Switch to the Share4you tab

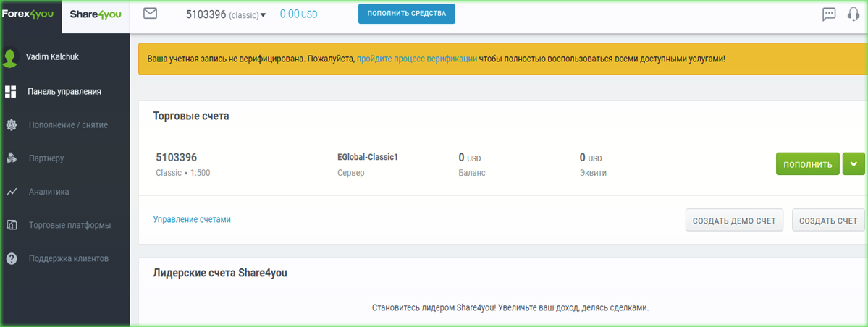95,14
